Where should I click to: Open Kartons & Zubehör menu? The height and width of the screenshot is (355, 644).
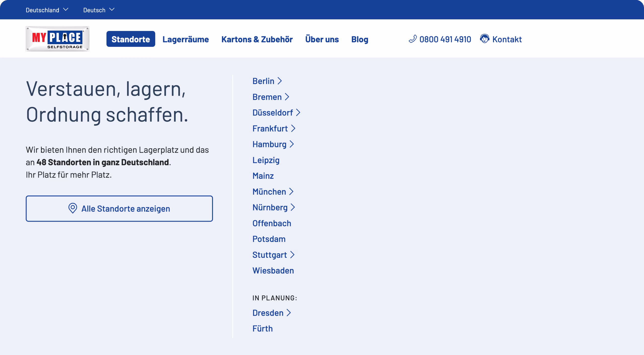pyautogui.click(x=257, y=39)
